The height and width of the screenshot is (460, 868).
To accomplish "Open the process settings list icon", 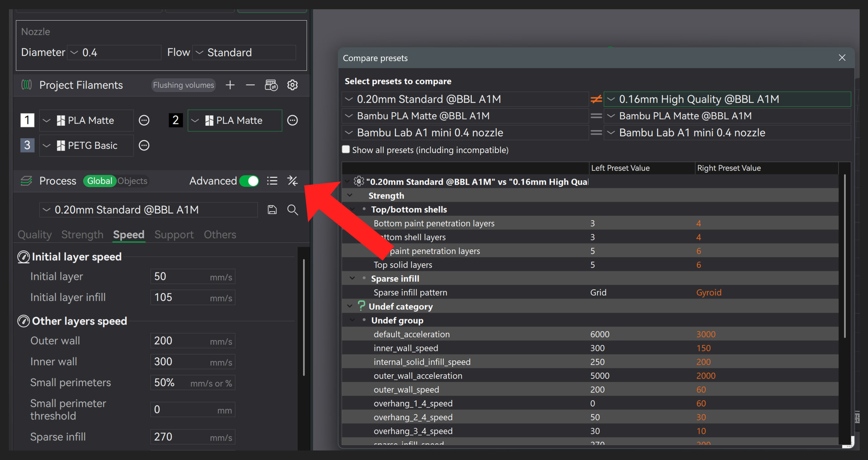I will point(272,181).
